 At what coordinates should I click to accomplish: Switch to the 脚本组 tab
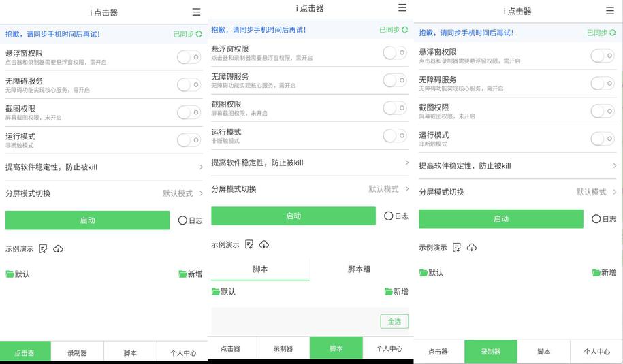[359, 269]
